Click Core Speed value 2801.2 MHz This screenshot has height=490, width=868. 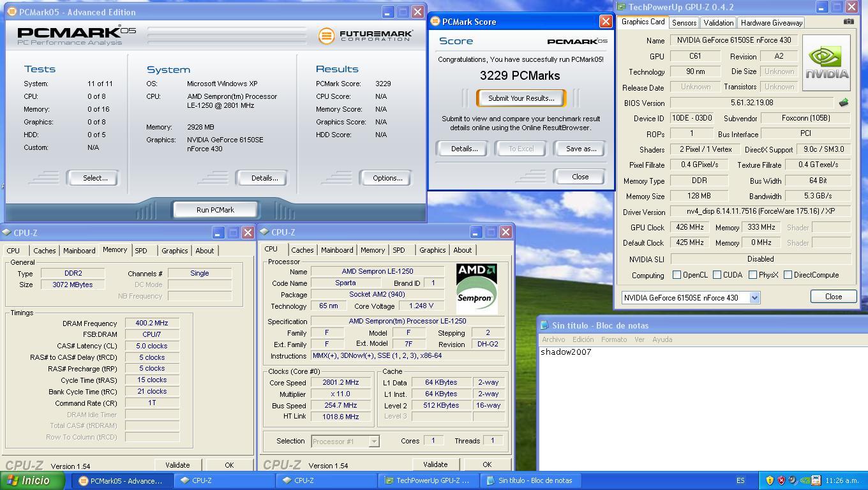click(341, 383)
